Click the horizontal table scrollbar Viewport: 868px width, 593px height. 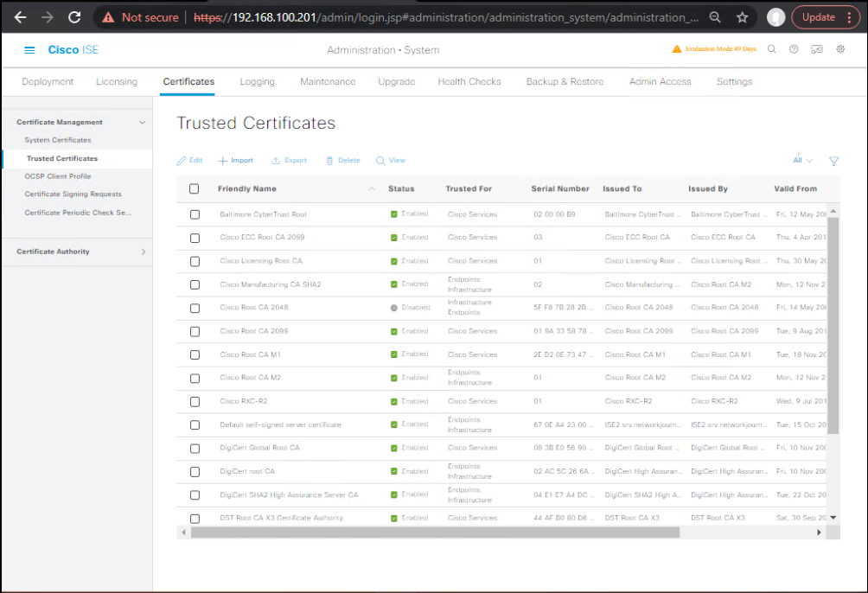pyautogui.click(x=435, y=532)
